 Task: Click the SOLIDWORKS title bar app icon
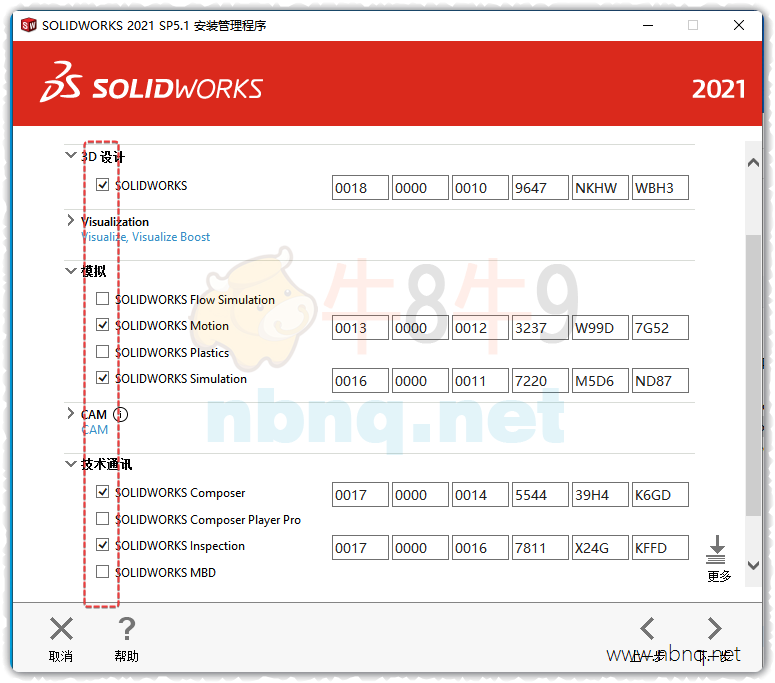point(29,25)
